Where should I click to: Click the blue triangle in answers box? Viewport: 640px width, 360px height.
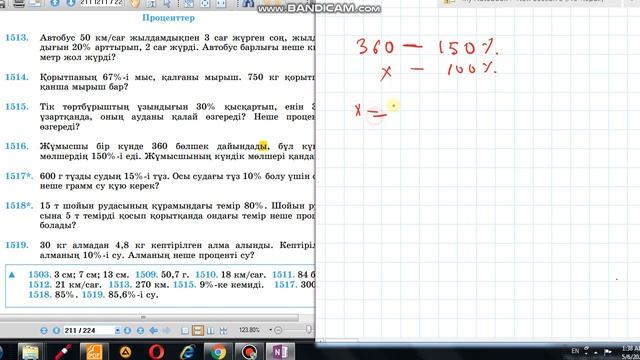click(x=12, y=275)
